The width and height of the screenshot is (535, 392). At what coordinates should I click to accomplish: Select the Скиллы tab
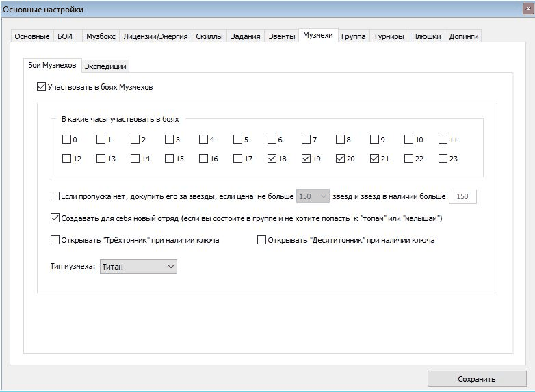pos(209,36)
